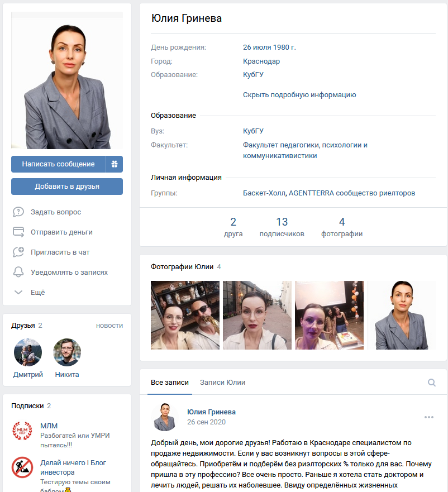Click the chat plus icon for Пригласить в чат

[18, 252]
